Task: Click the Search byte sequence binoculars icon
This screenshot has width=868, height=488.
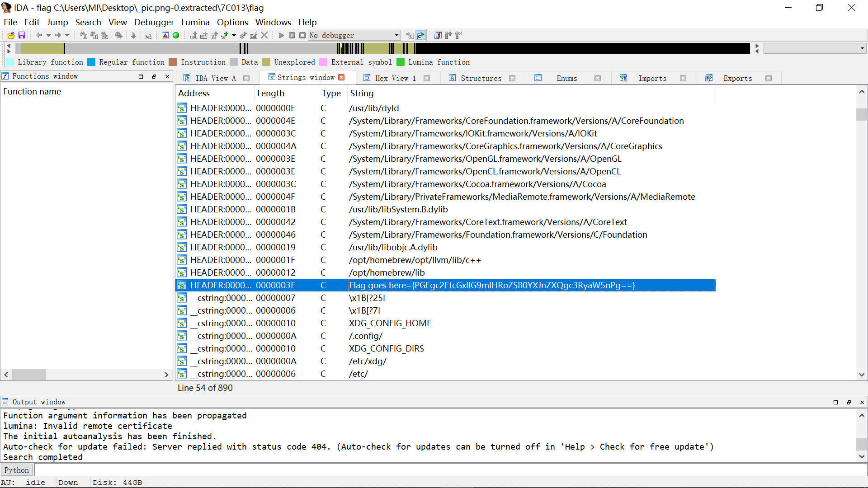Action: [104, 35]
